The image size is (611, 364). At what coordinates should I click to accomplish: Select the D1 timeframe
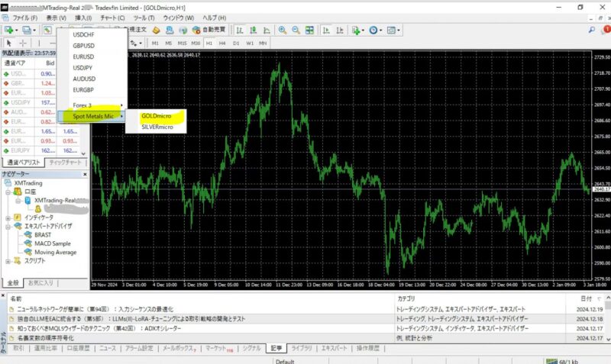tap(236, 43)
